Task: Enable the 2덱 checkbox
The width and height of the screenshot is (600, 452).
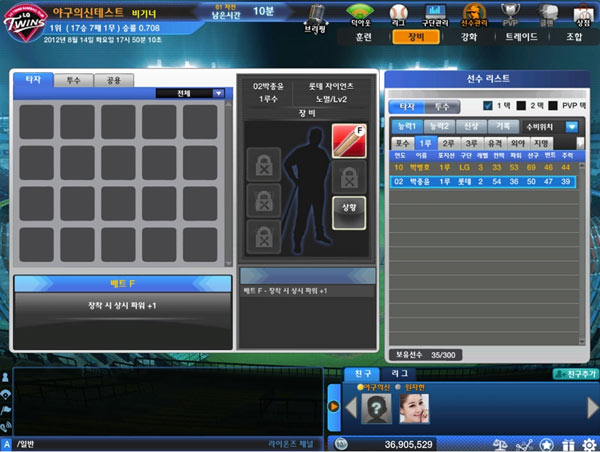Action: 519,106
